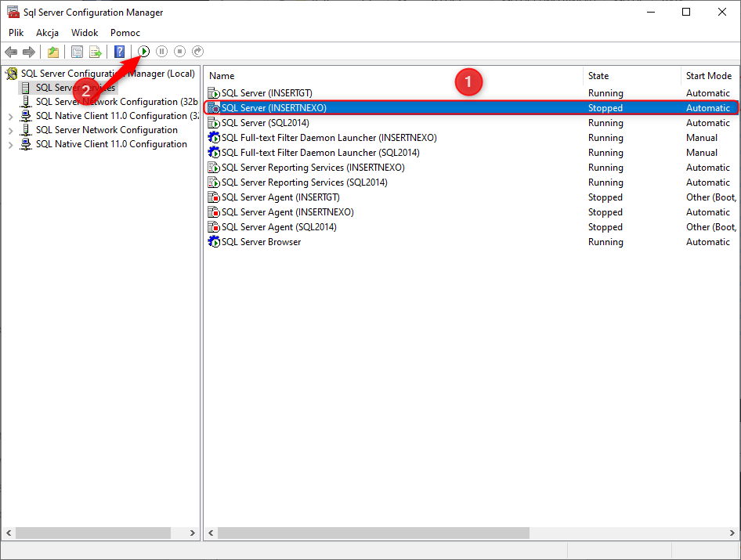Click the Pause Service toolbar icon
This screenshot has height=560, width=741.
161,51
